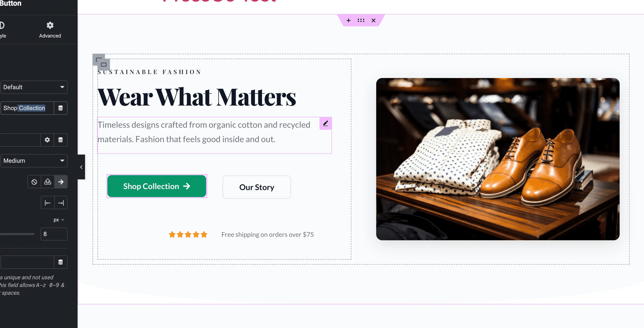
Task: Click dynamic tags icon for button ID field
Action: point(60,262)
